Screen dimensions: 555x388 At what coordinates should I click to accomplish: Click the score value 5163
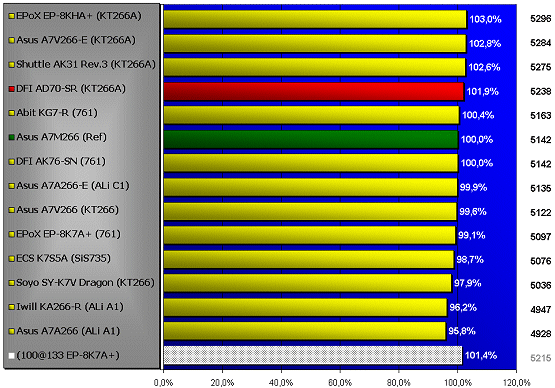(x=541, y=115)
